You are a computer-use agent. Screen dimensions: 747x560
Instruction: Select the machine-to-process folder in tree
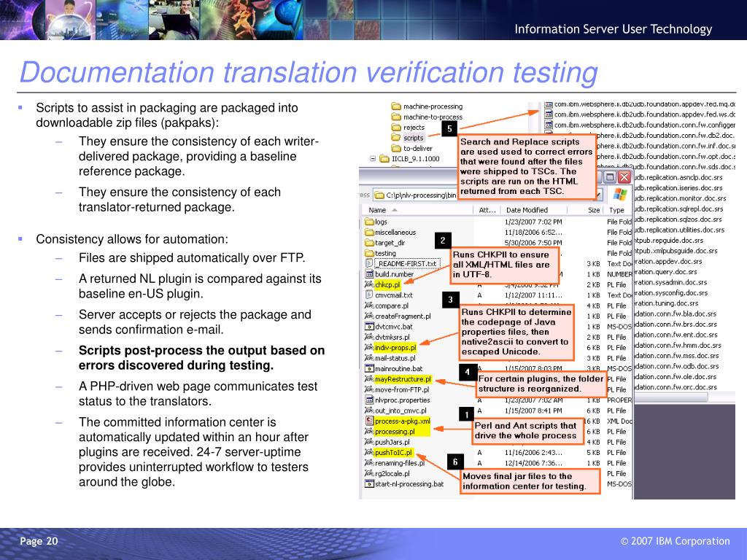[x=432, y=117]
